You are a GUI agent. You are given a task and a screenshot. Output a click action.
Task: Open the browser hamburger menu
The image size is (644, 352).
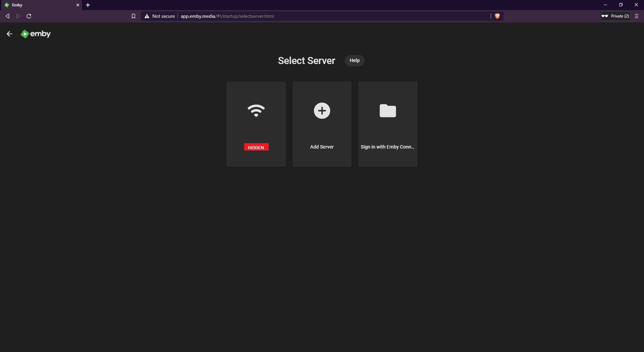pos(637,16)
